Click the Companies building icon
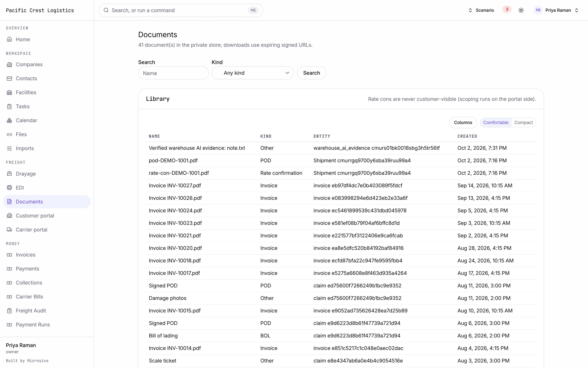588x368 pixels. click(9, 65)
